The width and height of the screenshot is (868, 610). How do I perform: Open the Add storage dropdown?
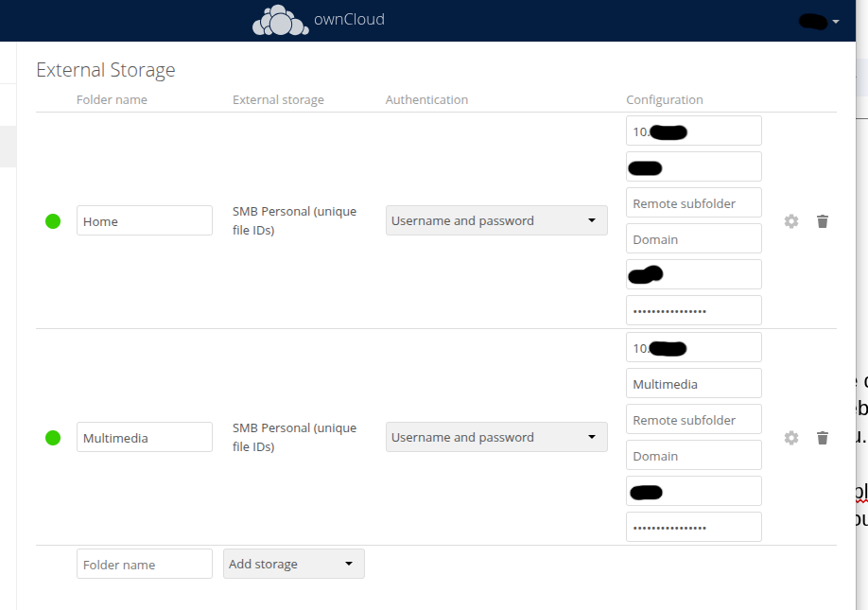coord(293,563)
